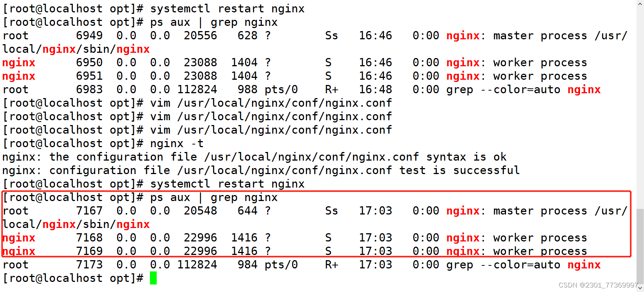This screenshot has height=292, width=644.
Task: Click VSZ value 22996 in PID 7169 row
Action: point(200,251)
